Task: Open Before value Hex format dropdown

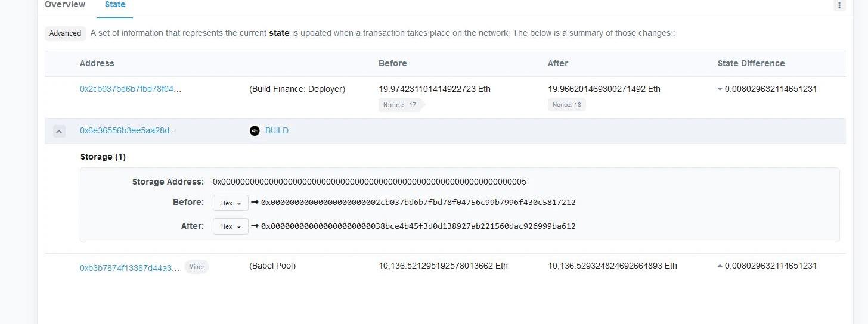Action: [230, 202]
